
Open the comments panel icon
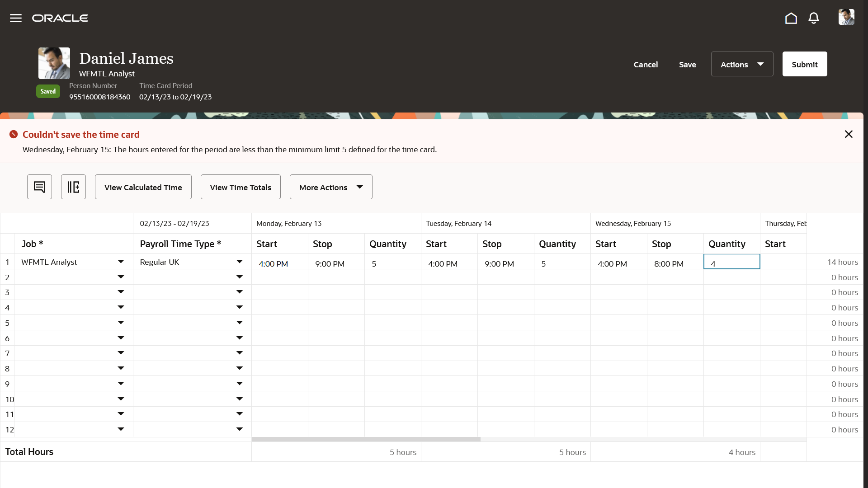coord(39,187)
